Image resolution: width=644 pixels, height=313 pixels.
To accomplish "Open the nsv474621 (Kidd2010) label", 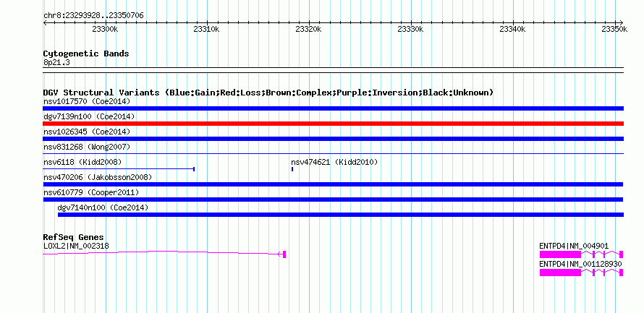I will (x=334, y=162).
